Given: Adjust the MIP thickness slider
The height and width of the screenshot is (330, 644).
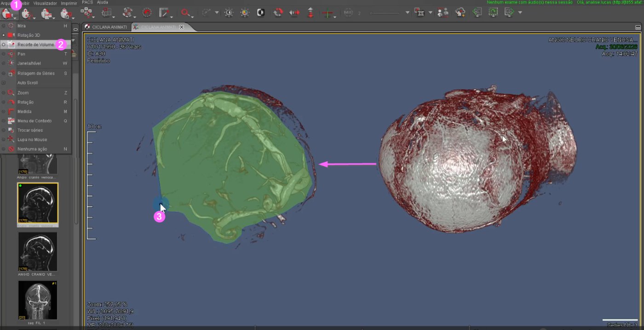Looking at the screenshot, I should tap(385, 13).
